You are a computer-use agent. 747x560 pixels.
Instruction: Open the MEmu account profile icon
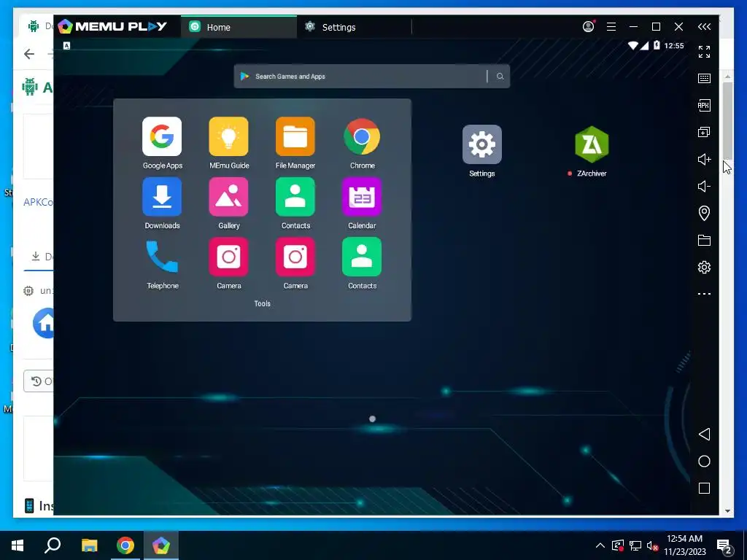(589, 26)
